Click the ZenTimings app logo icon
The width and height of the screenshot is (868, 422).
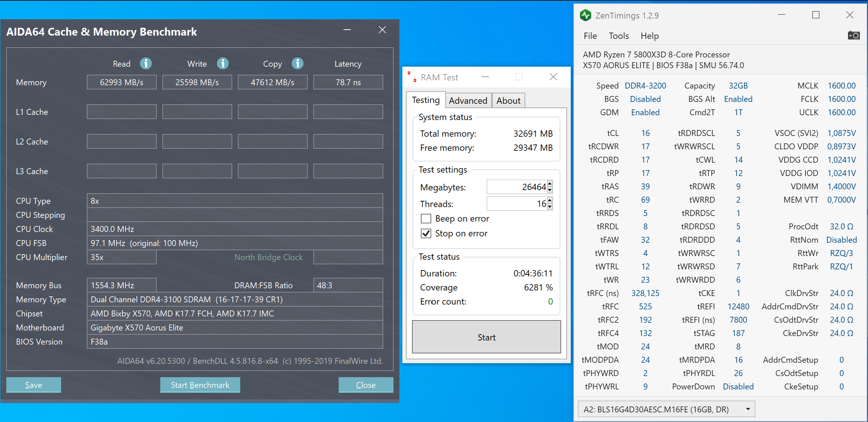[585, 16]
